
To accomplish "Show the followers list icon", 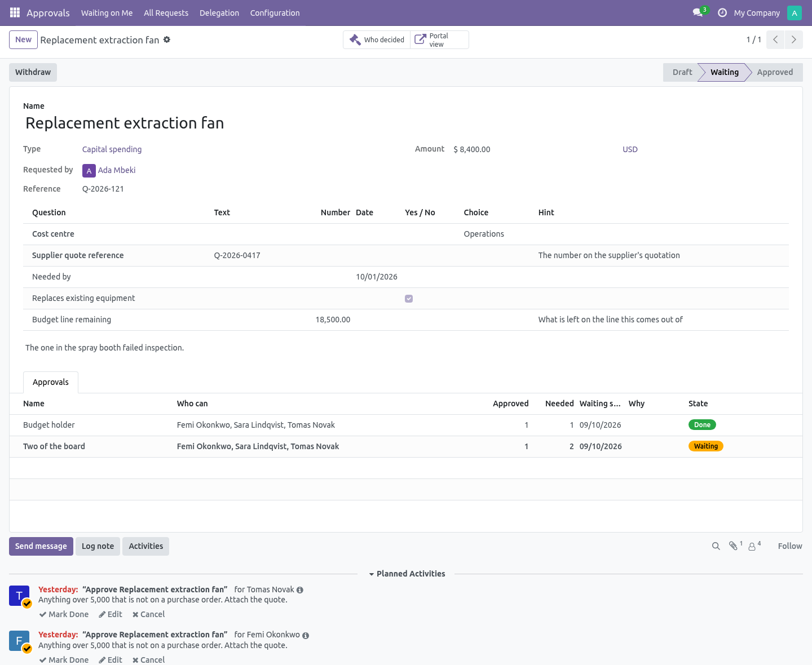I will click(753, 546).
